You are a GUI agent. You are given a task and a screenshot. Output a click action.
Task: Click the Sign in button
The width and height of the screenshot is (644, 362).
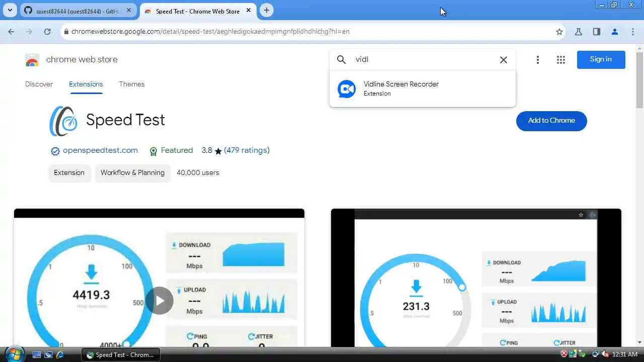coord(601,59)
